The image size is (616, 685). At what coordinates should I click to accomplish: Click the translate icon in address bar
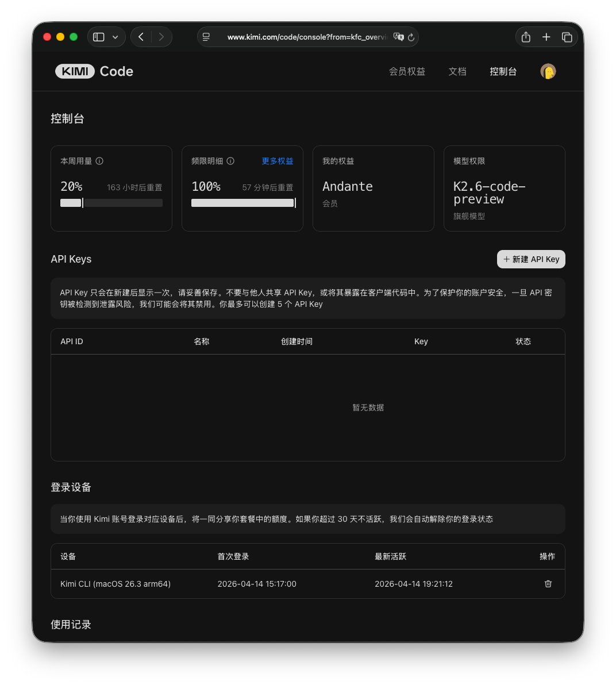(398, 37)
